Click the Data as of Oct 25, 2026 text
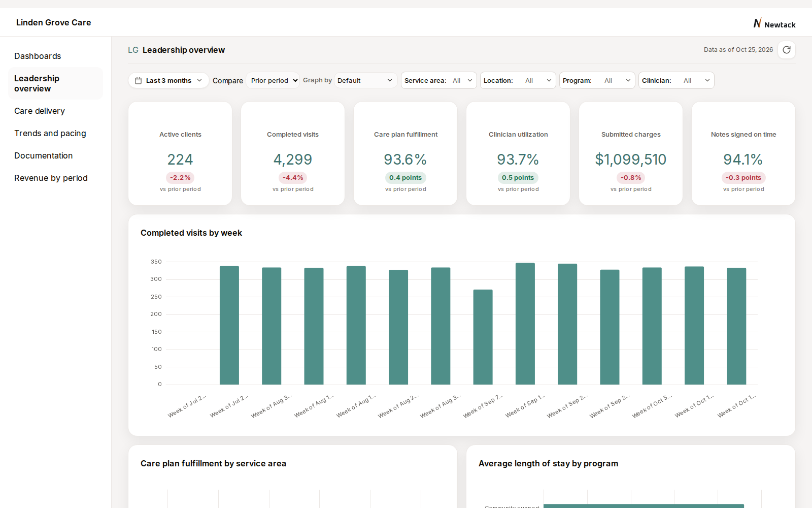 [x=738, y=50]
